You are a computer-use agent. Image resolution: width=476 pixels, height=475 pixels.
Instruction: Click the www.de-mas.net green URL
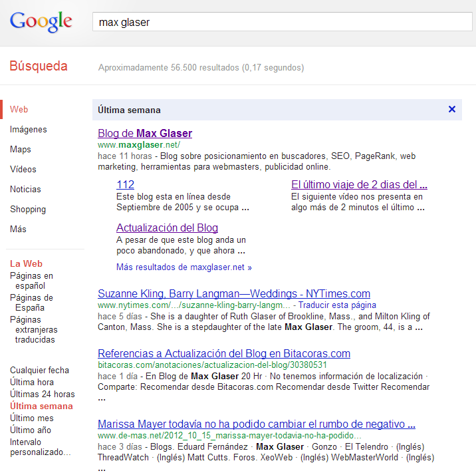(x=229, y=436)
